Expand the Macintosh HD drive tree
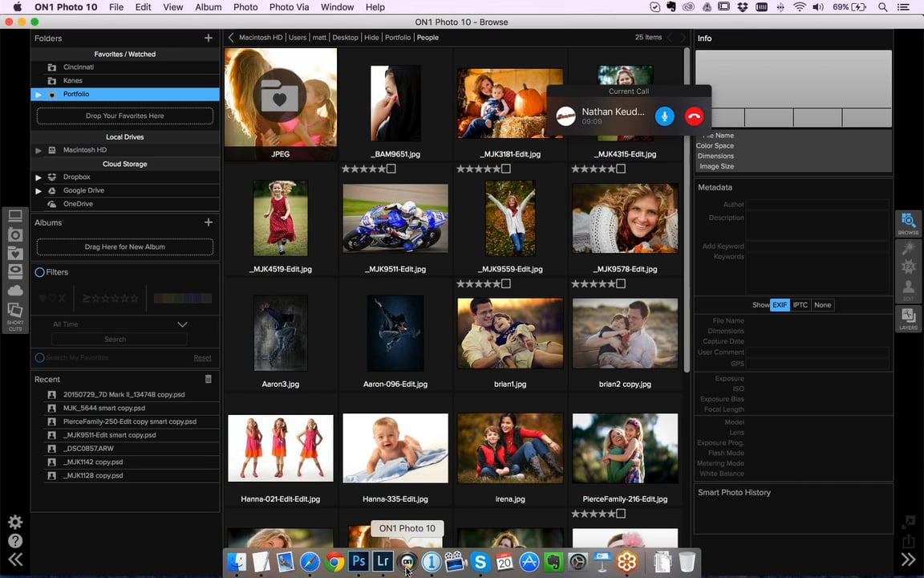This screenshot has height=578, width=924. (38, 150)
